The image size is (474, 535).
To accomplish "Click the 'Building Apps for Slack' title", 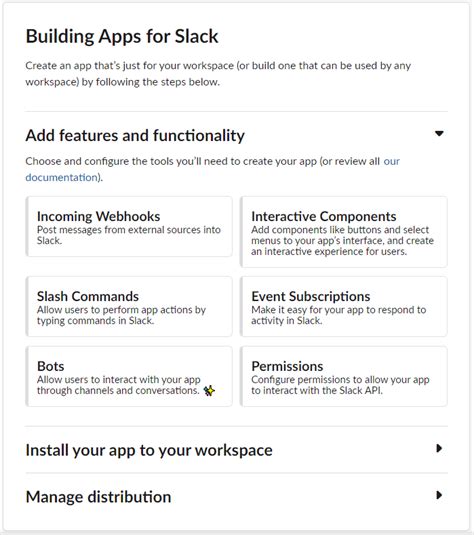I will point(122,37).
